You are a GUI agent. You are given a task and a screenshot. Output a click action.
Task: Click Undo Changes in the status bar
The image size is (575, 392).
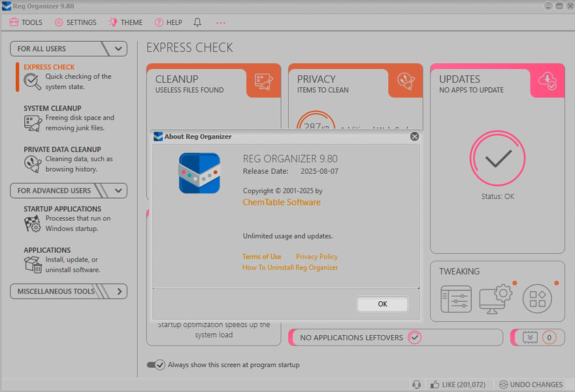(531, 385)
